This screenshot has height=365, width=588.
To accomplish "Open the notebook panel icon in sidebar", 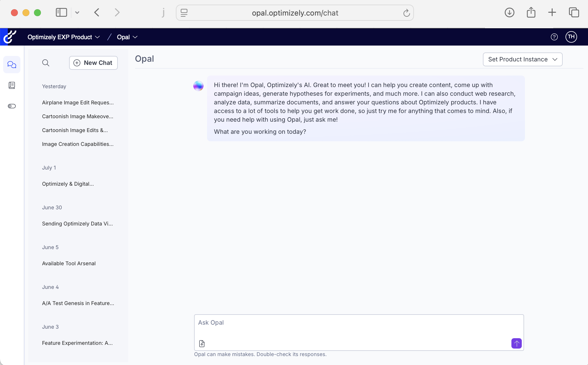I will click(12, 85).
